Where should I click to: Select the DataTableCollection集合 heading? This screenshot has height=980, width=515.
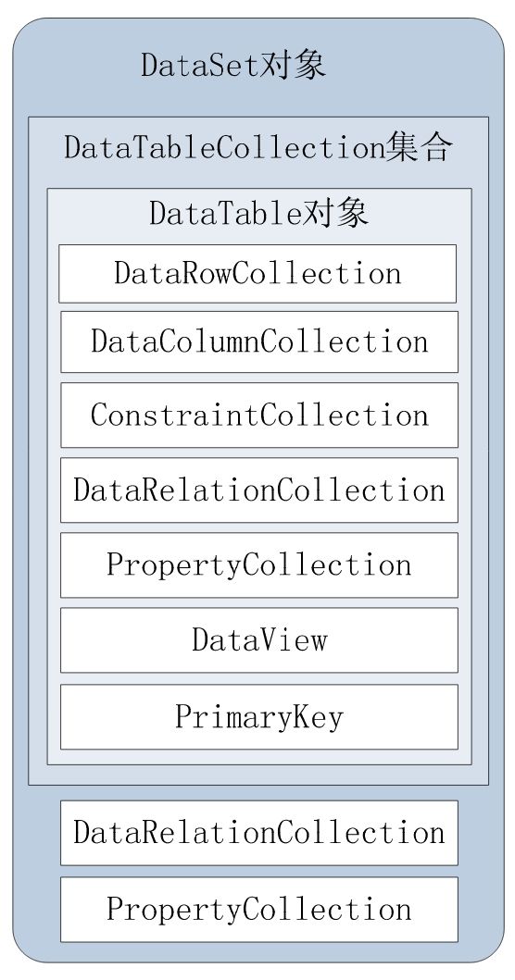point(257,148)
